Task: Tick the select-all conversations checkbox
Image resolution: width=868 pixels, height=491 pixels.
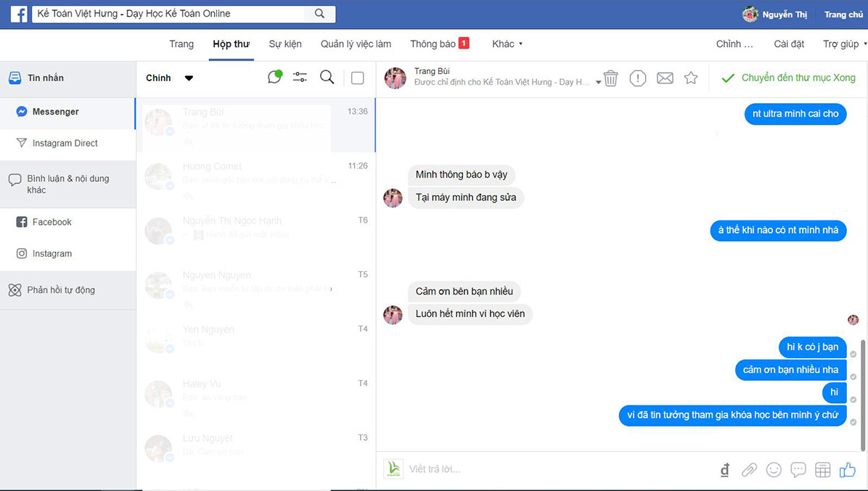Action: [357, 78]
